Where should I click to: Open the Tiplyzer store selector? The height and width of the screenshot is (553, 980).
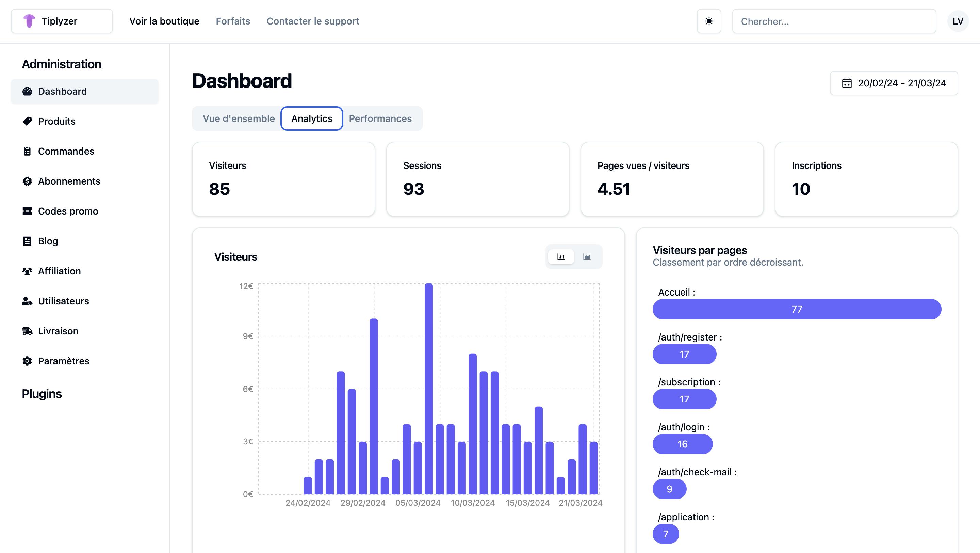coord(62,21)
